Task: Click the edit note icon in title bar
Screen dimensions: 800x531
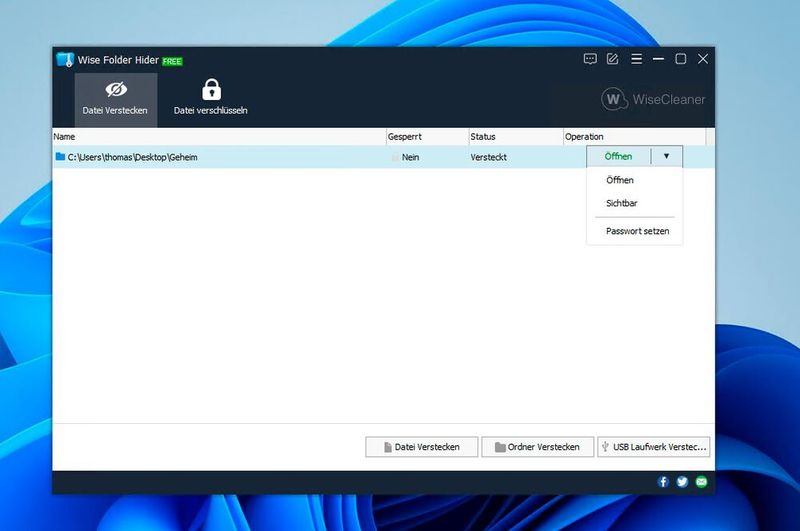Action: [x=613, y=59]
